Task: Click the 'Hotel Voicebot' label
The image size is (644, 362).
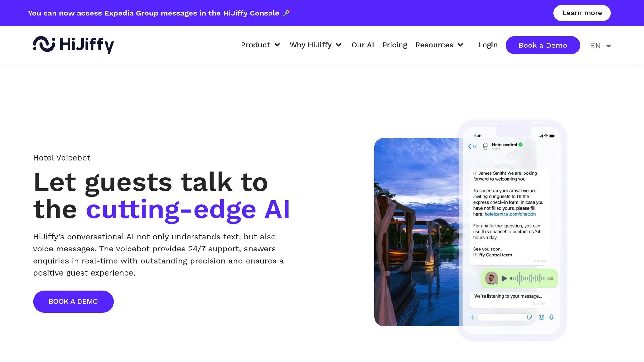Action: (62, 158)
